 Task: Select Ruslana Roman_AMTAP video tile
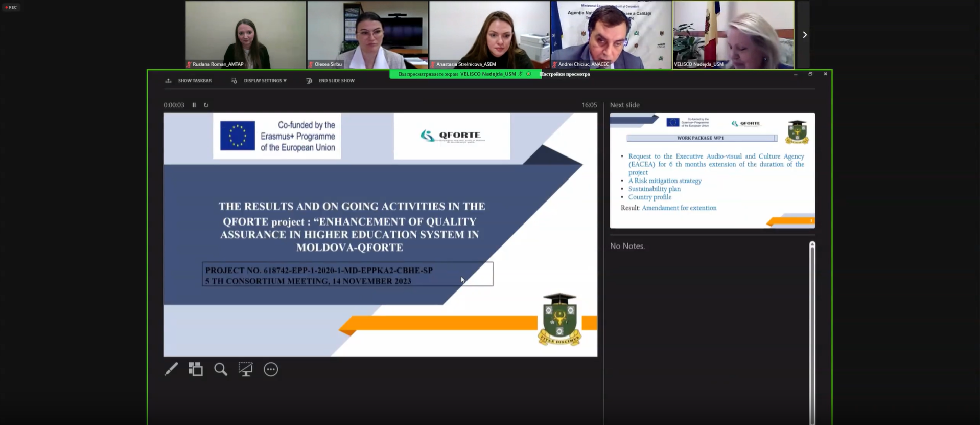[246, 34]
